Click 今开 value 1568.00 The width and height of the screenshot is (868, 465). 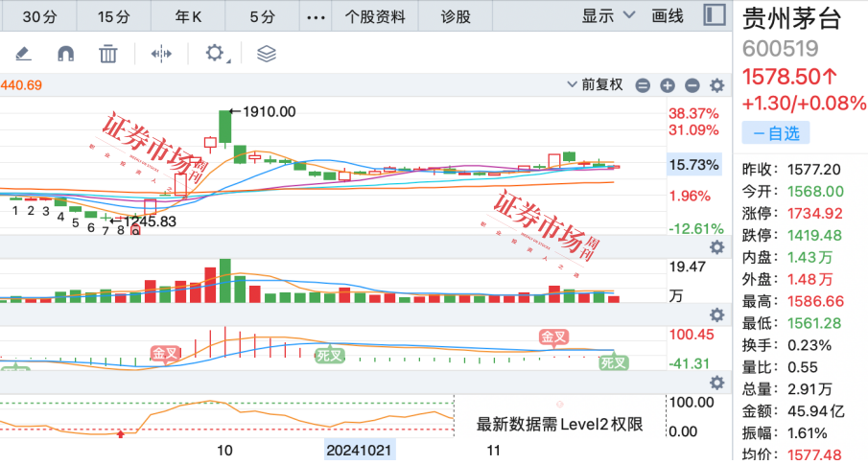[x=815, y=192]
